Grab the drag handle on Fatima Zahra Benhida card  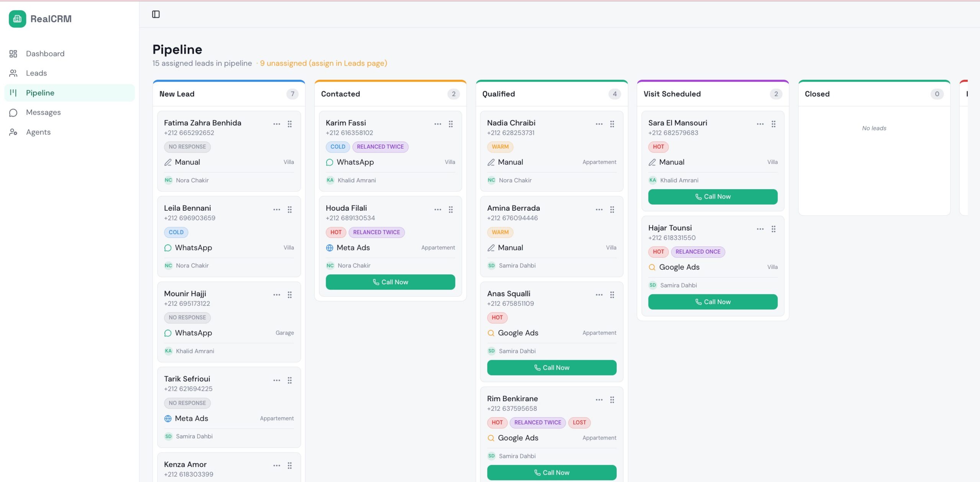pyautogui.click(x=290, y=124)
